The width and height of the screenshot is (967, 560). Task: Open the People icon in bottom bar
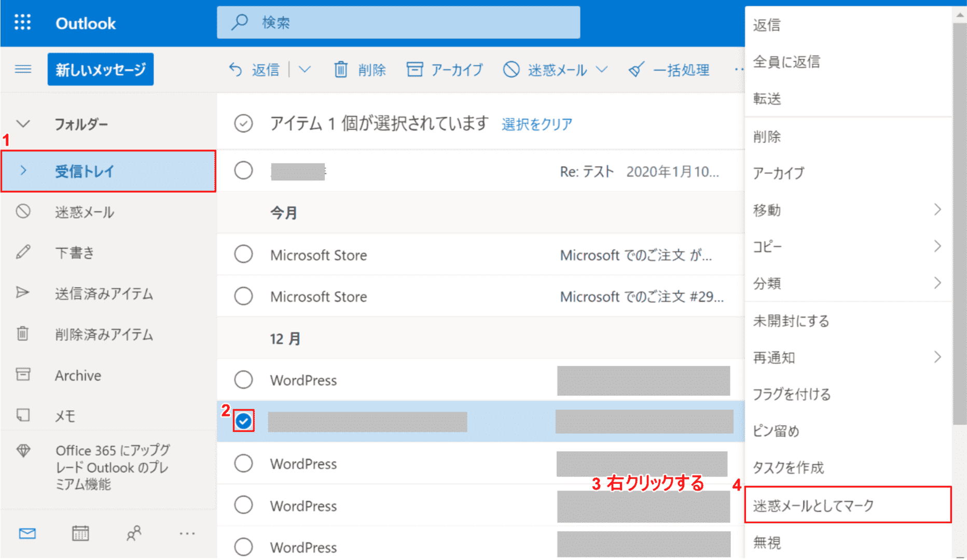[x=134, y=533]
